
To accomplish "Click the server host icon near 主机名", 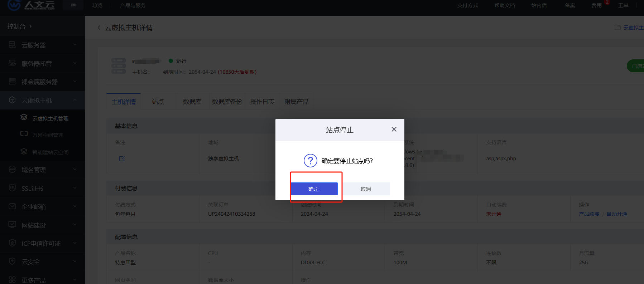I will 119,66.
